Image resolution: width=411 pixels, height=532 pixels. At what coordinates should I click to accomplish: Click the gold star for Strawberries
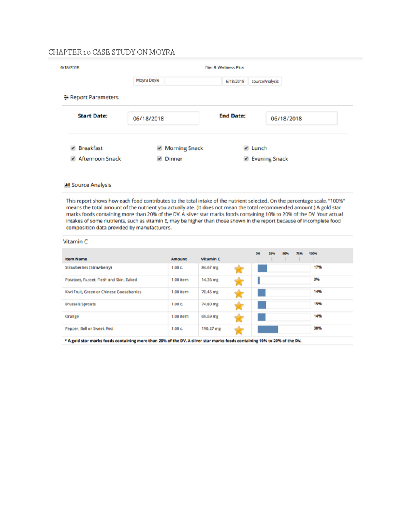239,269
